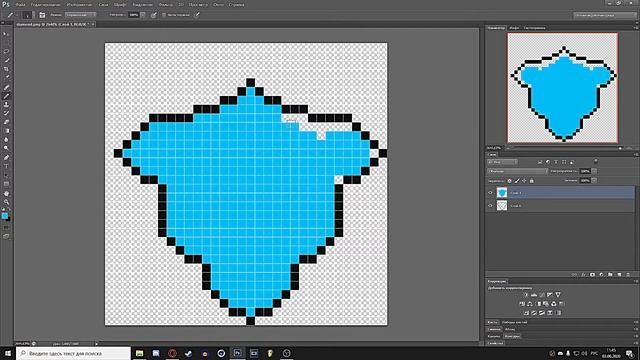Filter layers by pixel layers icon
This screenshot has width=640, height=360.
click(x=540, y=162)
